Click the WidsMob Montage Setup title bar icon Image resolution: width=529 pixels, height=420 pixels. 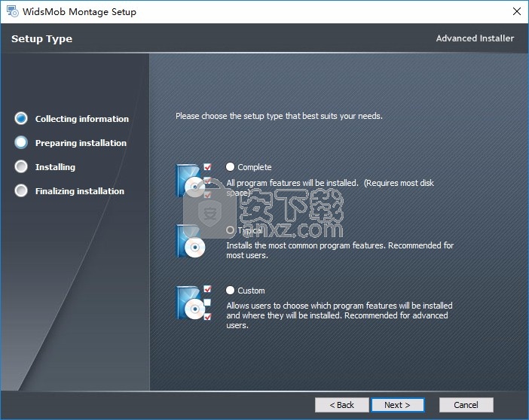(x=13, y=11)
